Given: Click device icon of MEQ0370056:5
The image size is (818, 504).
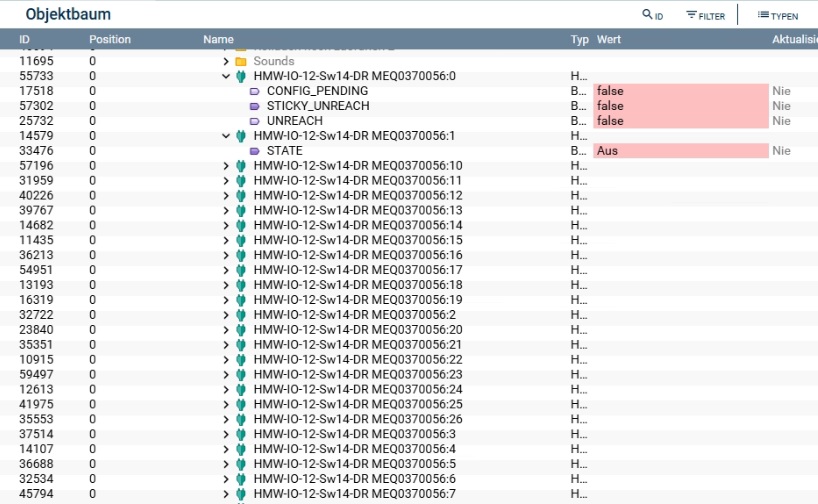Looking at the screenshot, I should 240,464.
